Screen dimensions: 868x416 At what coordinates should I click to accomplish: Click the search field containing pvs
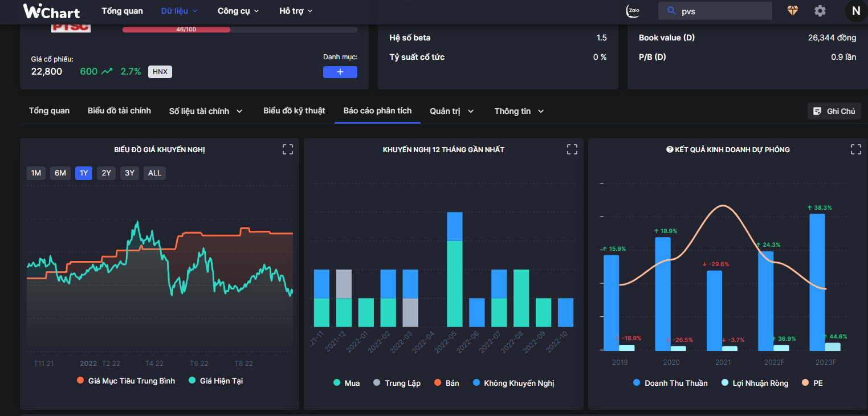click(721, 11)
